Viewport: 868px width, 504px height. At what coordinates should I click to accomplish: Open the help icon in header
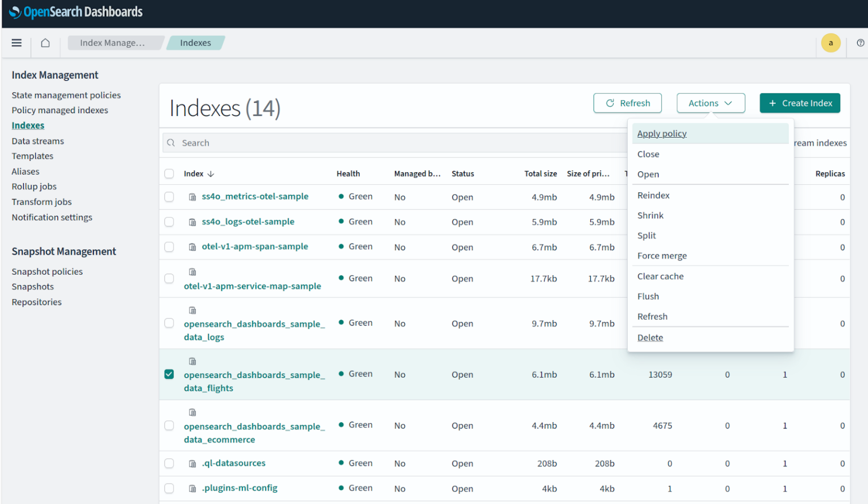(x=860, y=43)
